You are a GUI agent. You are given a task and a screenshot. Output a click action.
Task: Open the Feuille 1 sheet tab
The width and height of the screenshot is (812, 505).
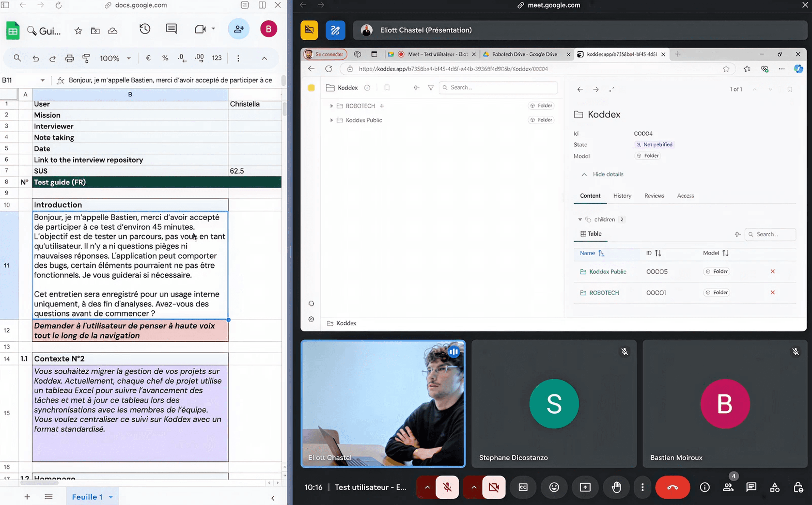click(x=87, y=497)
